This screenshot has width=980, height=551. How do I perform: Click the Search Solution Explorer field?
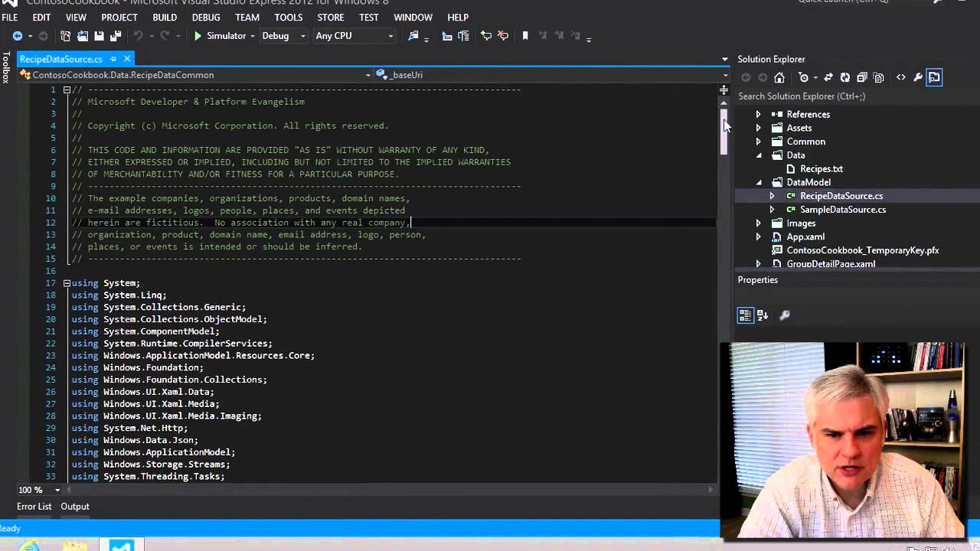coord(857,96)
